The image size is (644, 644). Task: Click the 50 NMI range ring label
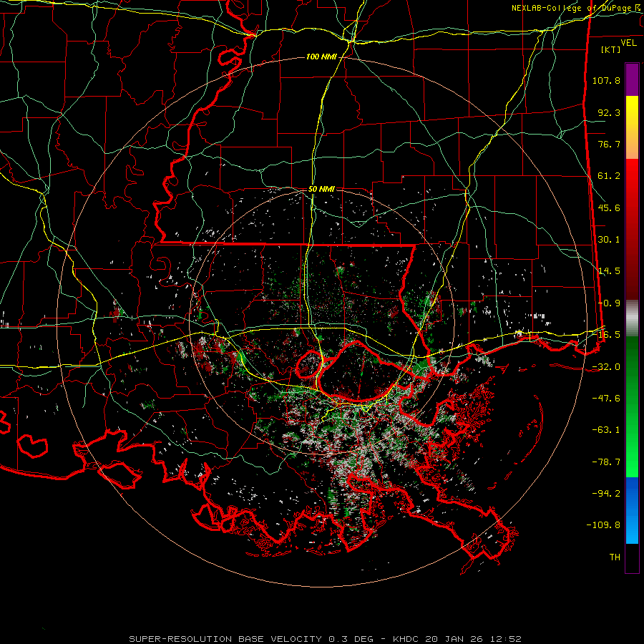(x=321, y=190)
